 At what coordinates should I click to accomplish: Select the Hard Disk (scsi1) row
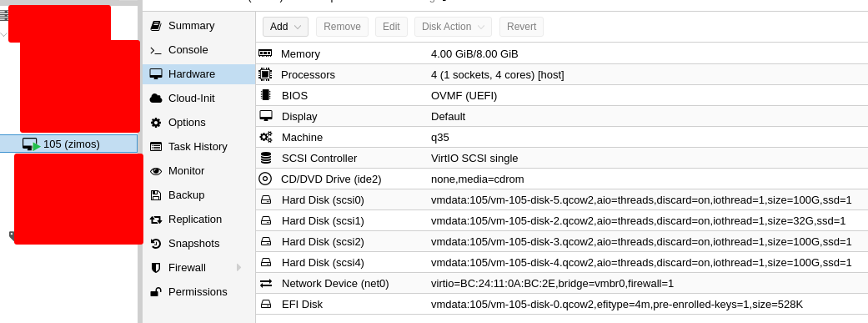tap(561, 221)
